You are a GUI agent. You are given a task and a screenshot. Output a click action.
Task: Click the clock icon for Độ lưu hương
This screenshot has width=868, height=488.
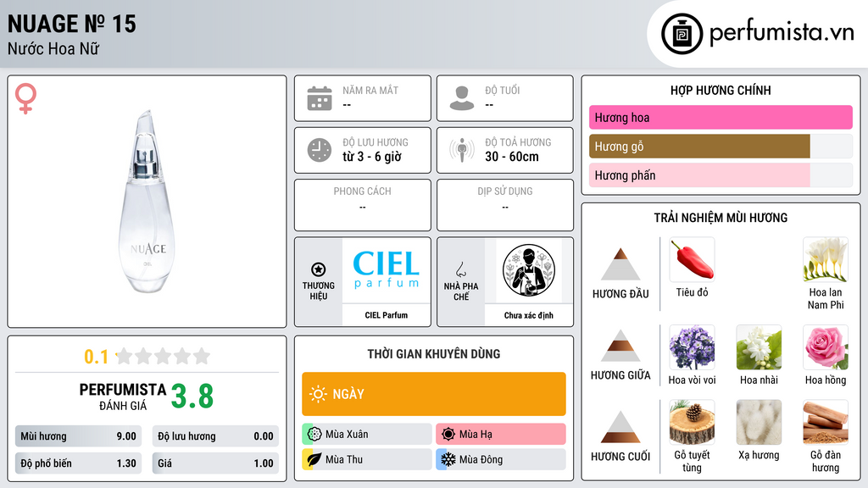[x=320, y=150]
